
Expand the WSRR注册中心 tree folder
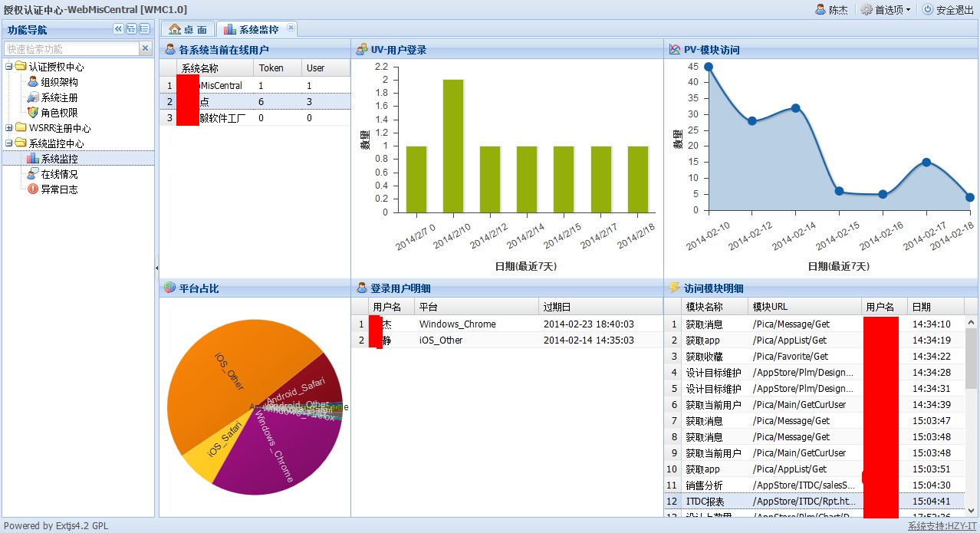[x=9, y=128]
